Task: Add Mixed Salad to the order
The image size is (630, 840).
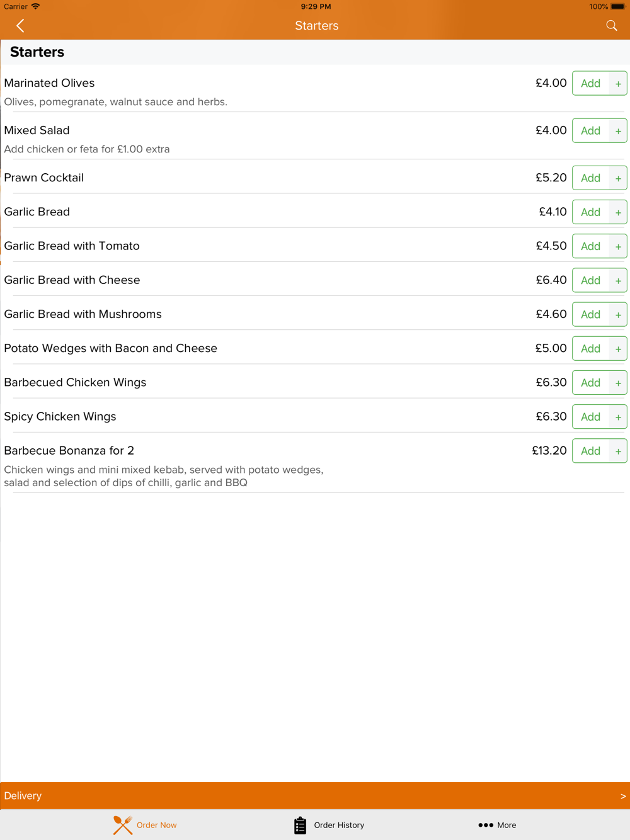Action: [590, 131]
